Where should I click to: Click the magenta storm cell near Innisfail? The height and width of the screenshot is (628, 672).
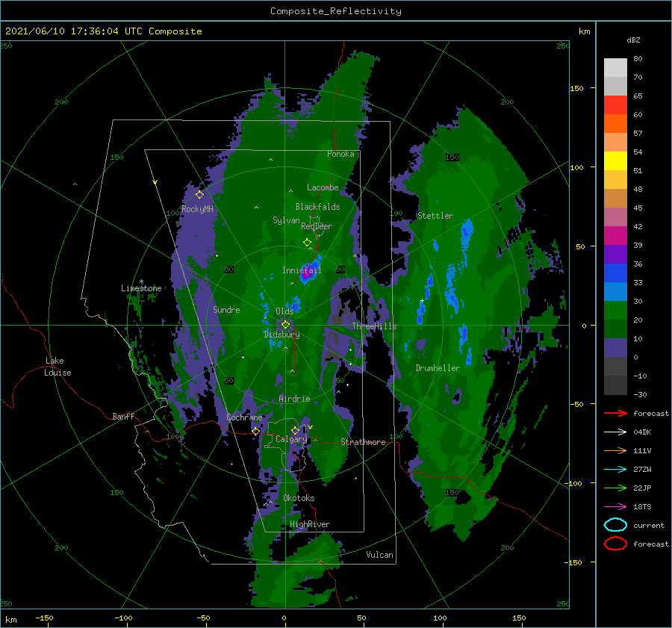tap(305, 274)
